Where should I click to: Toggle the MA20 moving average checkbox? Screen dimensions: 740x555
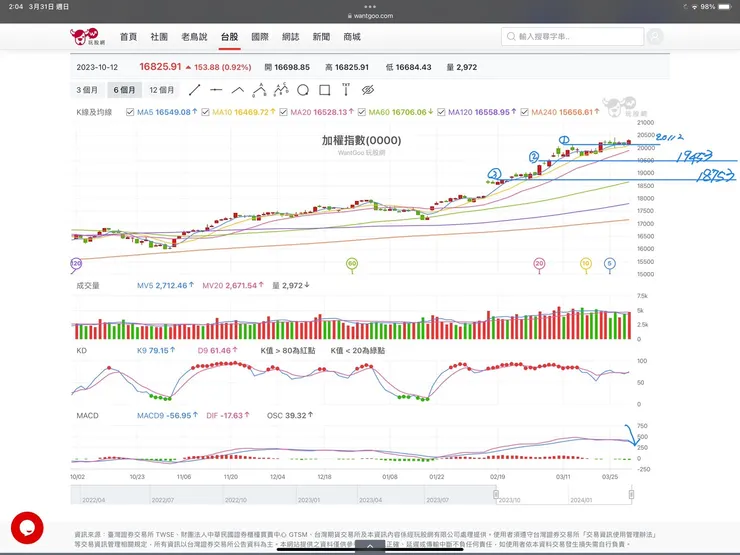coord(283,112)
